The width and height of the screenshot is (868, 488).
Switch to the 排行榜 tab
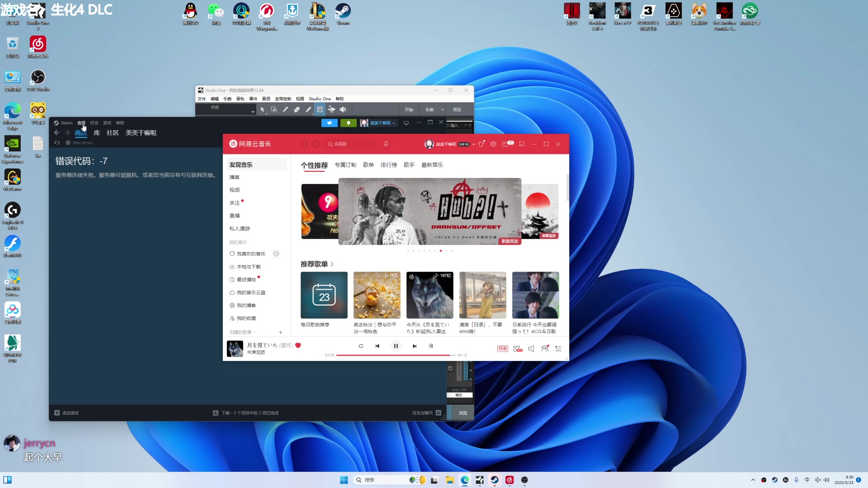point(389,165)
